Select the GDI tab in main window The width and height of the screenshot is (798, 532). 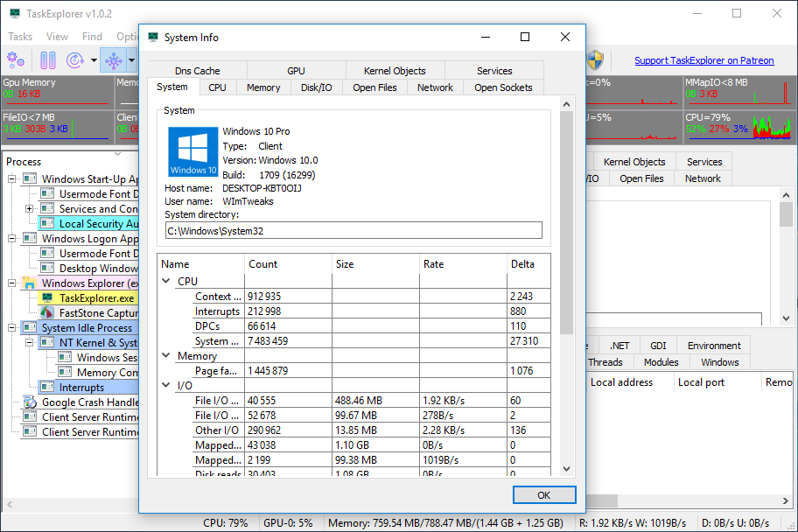[657, 346]
